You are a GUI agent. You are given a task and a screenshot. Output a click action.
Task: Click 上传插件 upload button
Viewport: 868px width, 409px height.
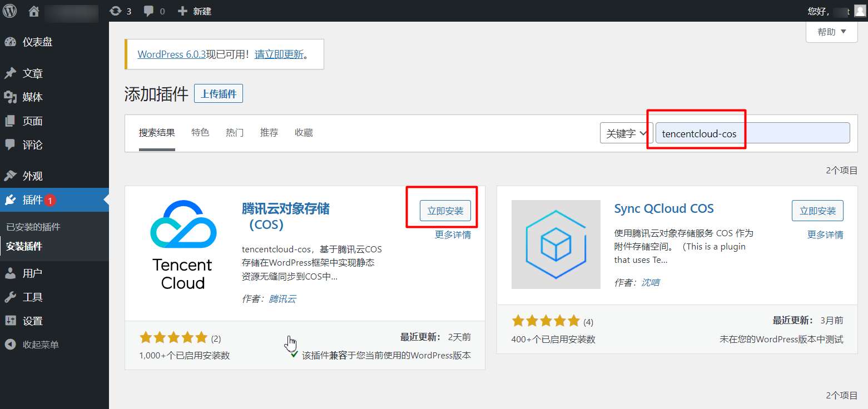pyautogui.click(x=219, y=94)
